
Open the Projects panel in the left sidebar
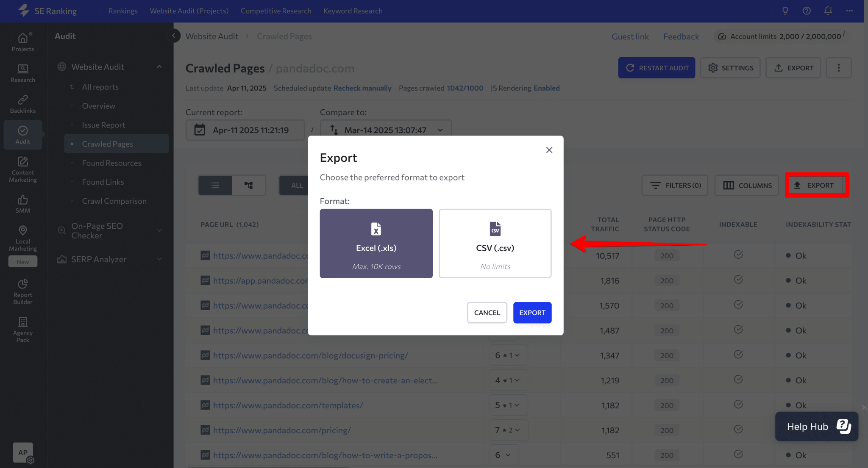(x=22, y=41)
